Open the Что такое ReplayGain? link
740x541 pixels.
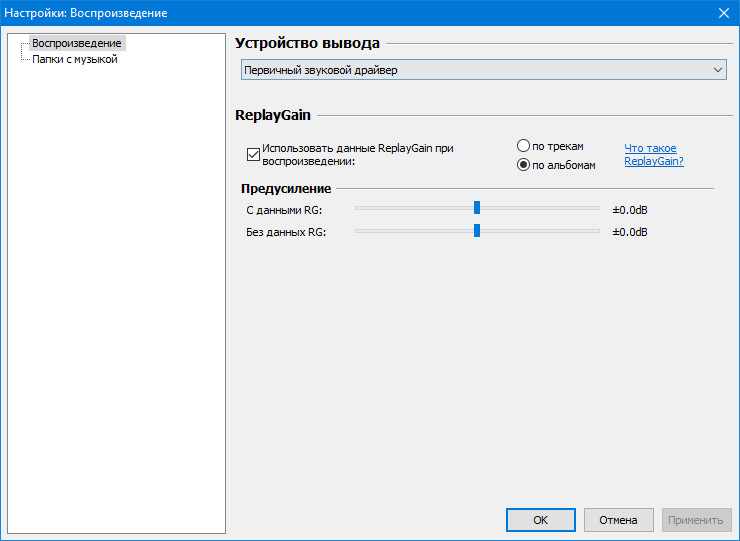pos(654,154)
